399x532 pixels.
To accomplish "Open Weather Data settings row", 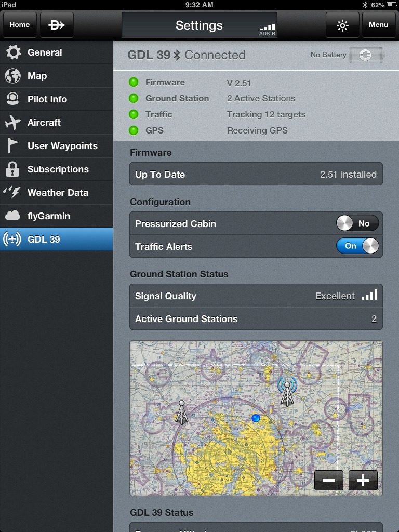I will click(x=56, y=193).
